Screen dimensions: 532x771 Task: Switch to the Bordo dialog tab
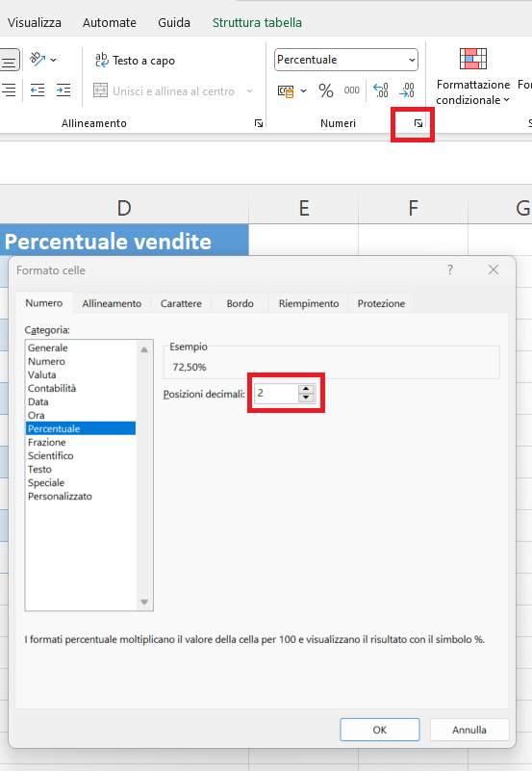pos(240,303)
